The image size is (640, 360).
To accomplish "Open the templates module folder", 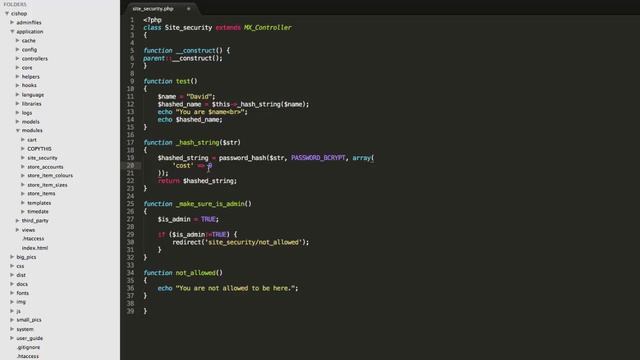I will pos(39,203).
